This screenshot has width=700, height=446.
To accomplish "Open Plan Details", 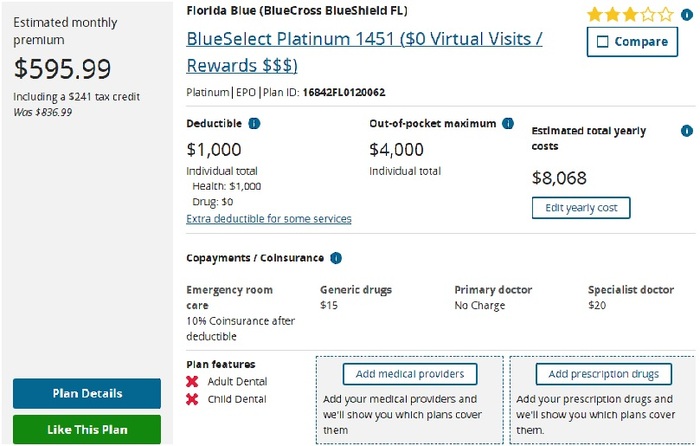I will pos(87,393).
